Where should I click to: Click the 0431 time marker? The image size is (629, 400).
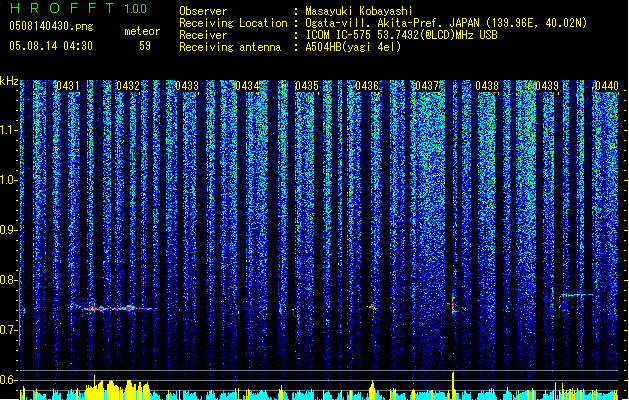(67, 86)
